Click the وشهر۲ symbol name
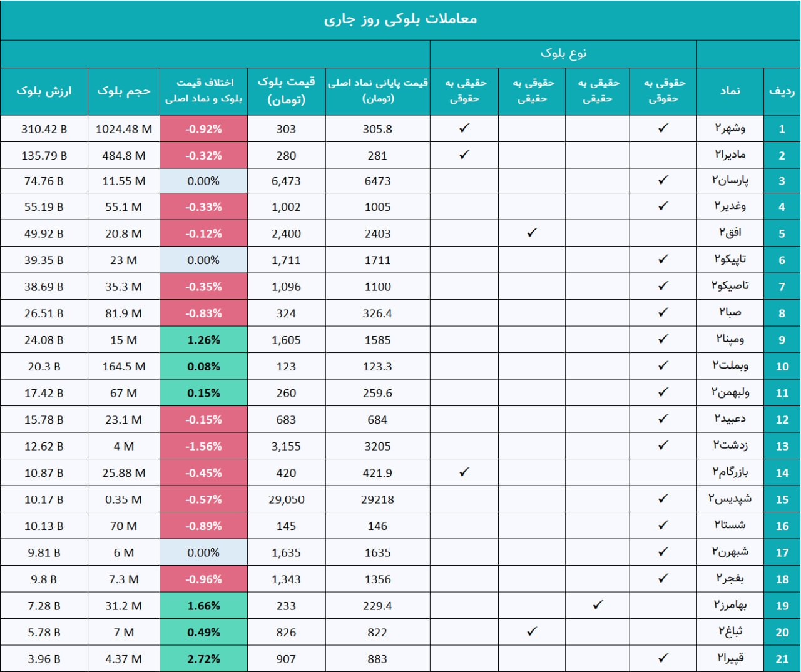 [730, 128]
